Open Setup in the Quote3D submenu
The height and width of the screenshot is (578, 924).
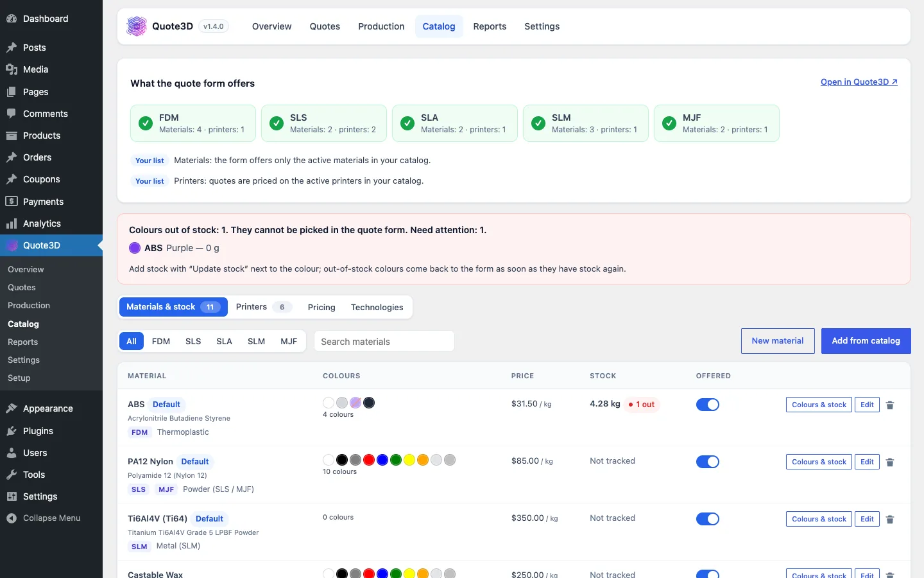click(19, 378)
